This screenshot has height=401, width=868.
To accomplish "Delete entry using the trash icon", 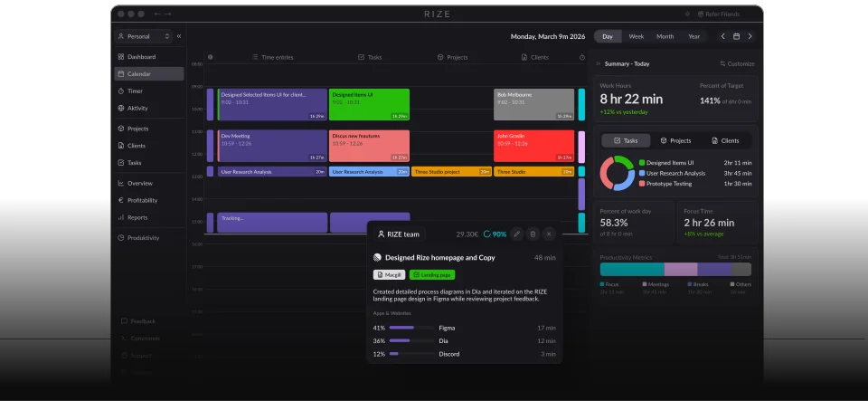I will point(533,234).
